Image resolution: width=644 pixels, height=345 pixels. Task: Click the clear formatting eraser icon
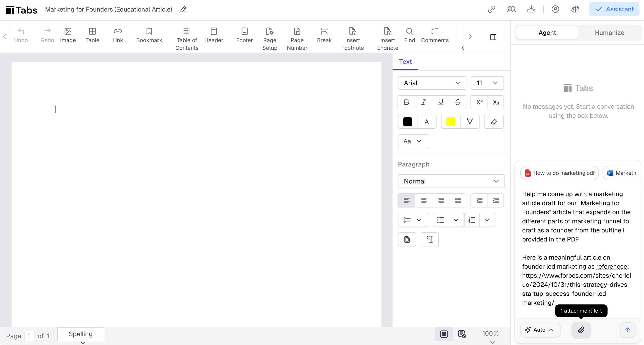coord(494,122)
